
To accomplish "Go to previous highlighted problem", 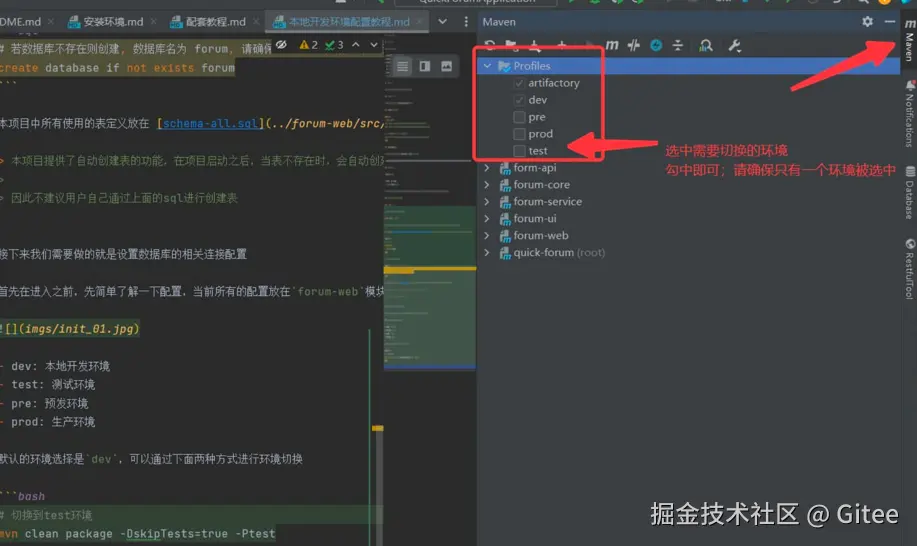I will (x=356, y=45).
